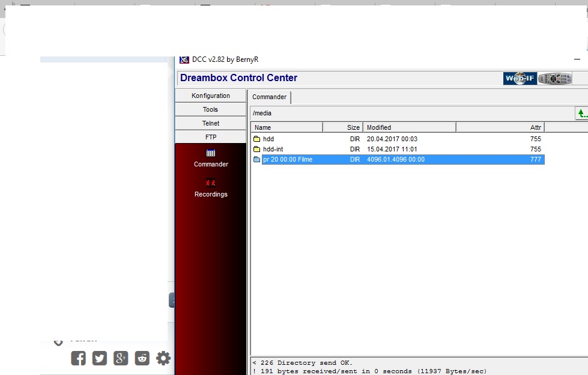Sort by the Modified column header

point(410,127)
